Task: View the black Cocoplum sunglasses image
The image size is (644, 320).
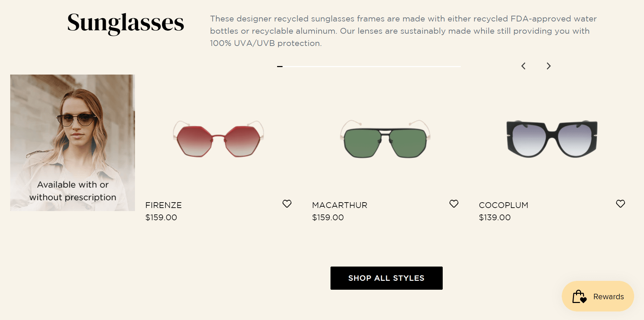Action: 552,139
